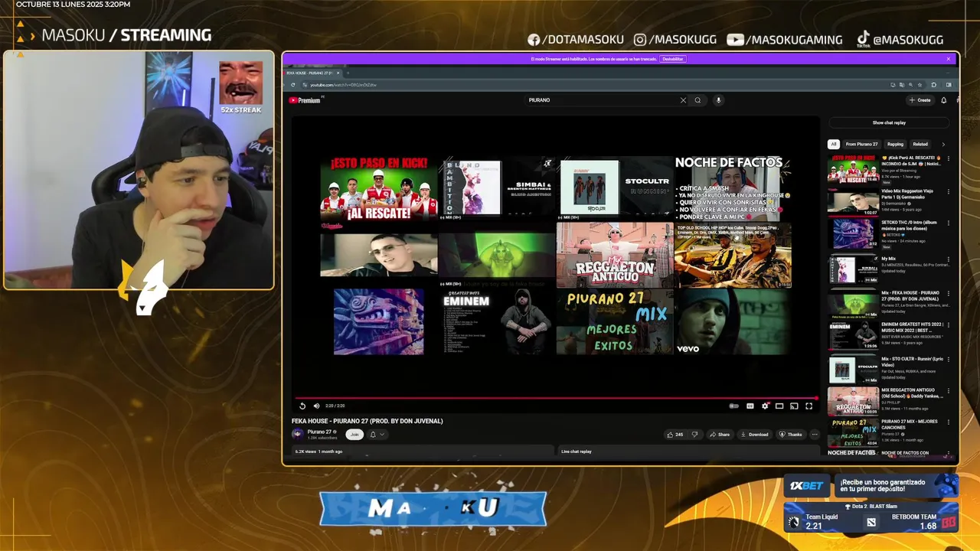Select the Related filter chip

coord(920,144)
